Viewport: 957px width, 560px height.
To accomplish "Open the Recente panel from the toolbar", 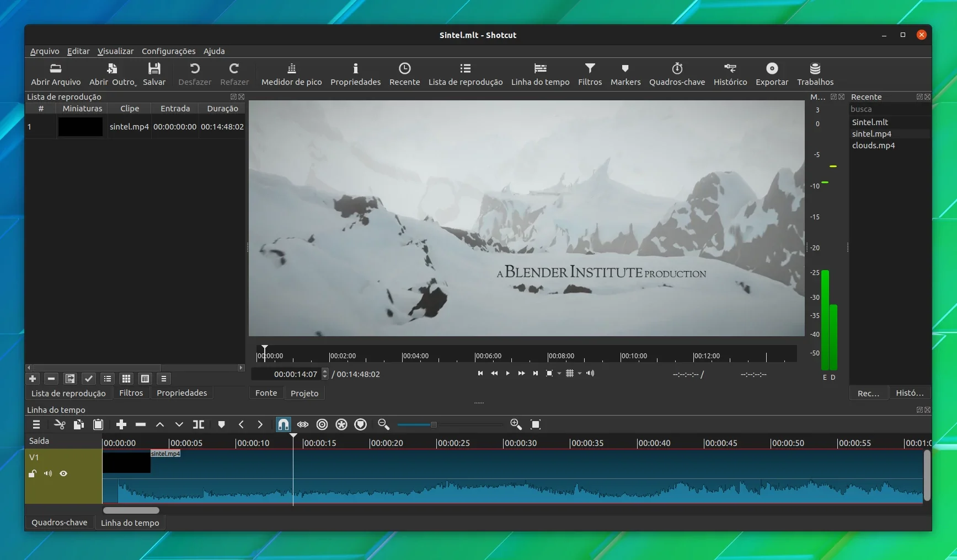I will 404,74.
